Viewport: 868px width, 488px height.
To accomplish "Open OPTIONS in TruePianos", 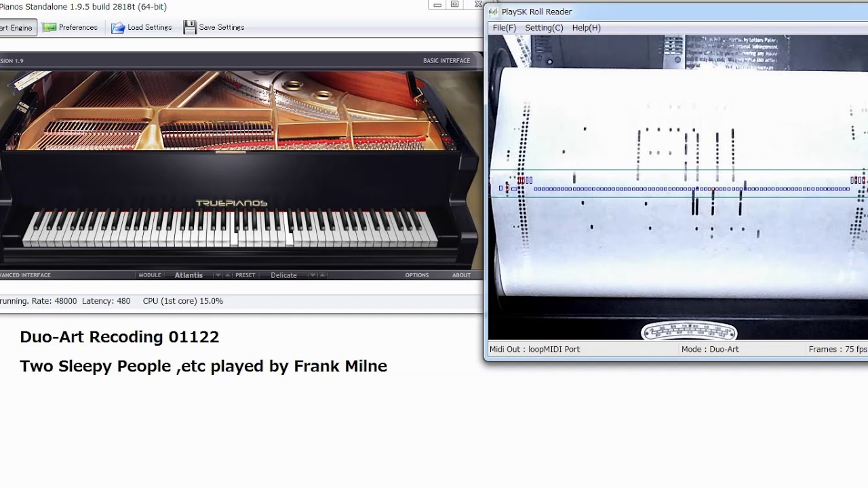I will click(x=416, y=275).
